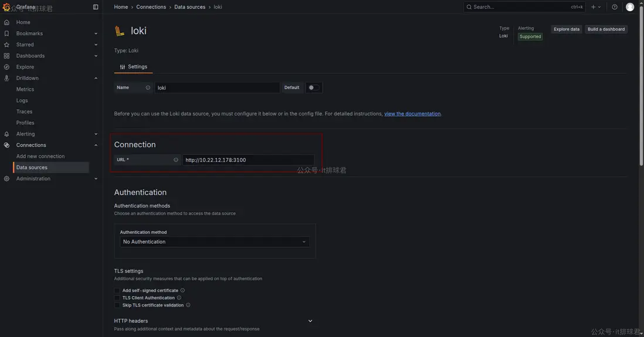Open Metrics under Drilldown
The image size is (644, 337).
(x=25, y=89)
